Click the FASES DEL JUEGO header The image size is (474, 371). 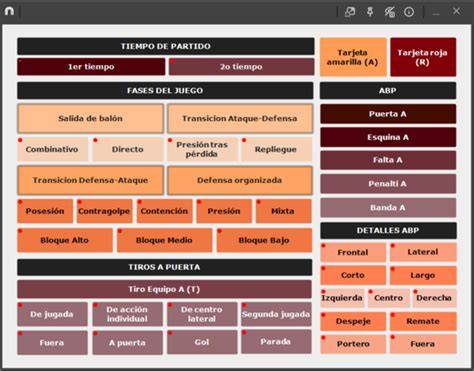[x=165, y=91]
